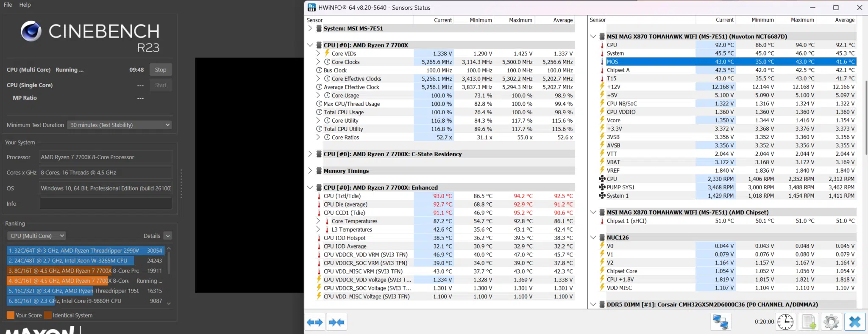Close sensors with the blue X button
The image size is (868, 334).
[854, 322]
